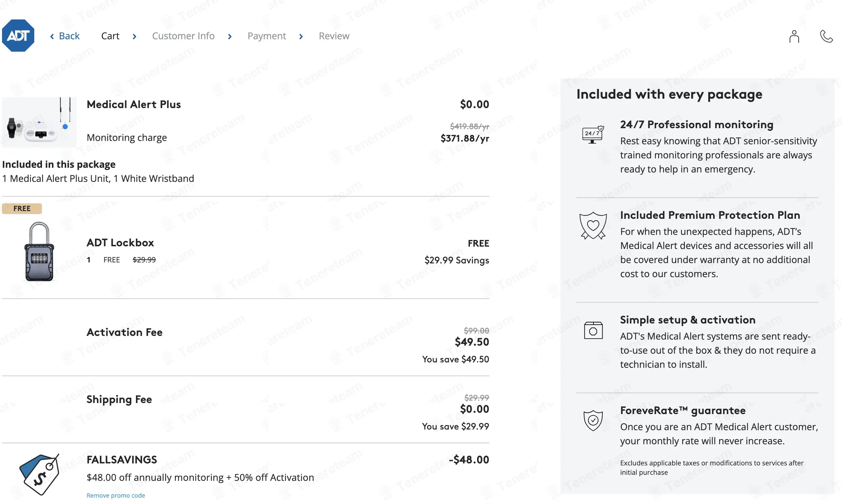Click the ForeveRate guarantee shield icon

(x=593, y=420)
